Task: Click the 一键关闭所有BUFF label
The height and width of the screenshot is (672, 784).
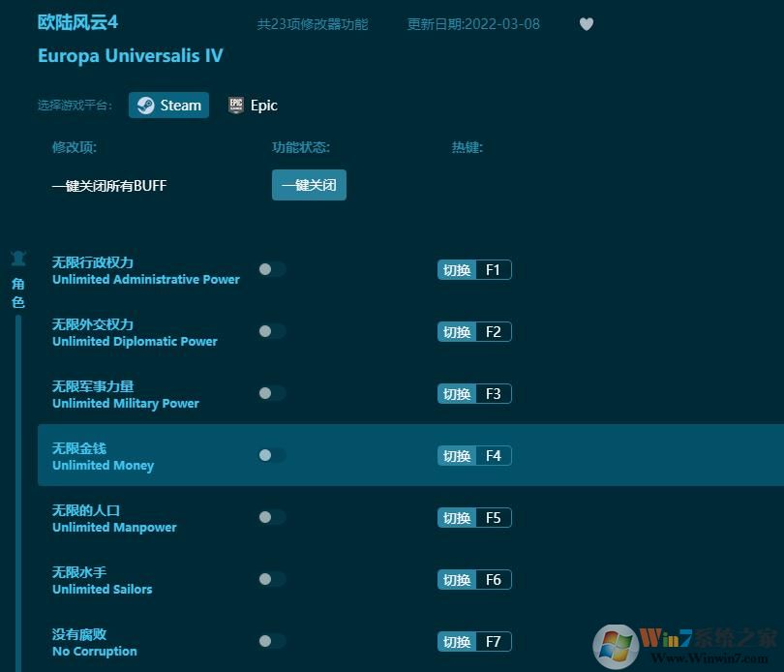Action: 109,186
